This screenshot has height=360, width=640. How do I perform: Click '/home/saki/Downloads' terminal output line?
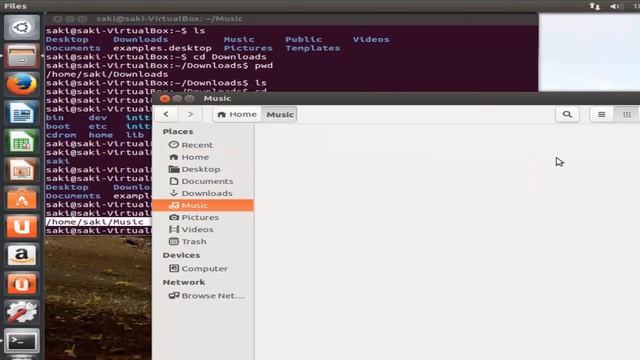[x=107, y=74]
